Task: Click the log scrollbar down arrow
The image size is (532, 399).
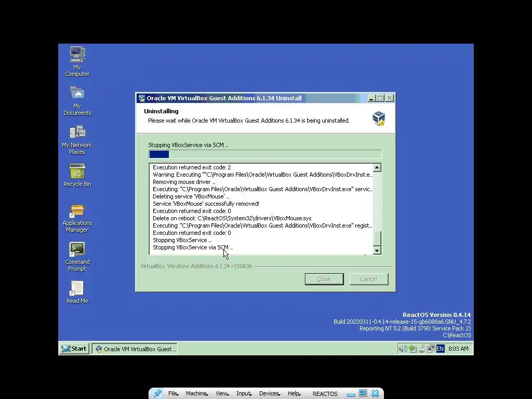Action: click(x=377, y=251)
